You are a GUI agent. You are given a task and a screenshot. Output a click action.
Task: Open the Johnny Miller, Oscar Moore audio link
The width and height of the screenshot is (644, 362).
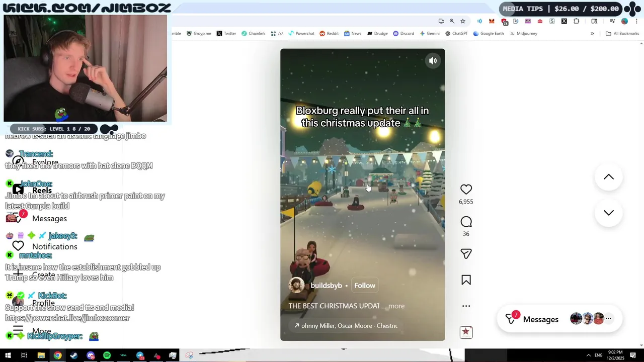click(x=346, y=326)
